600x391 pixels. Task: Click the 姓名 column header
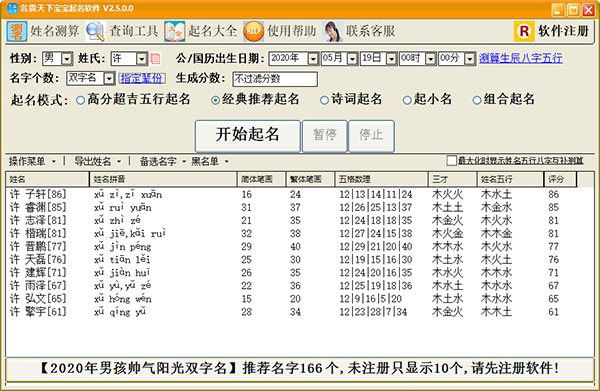tap(47, 179)
